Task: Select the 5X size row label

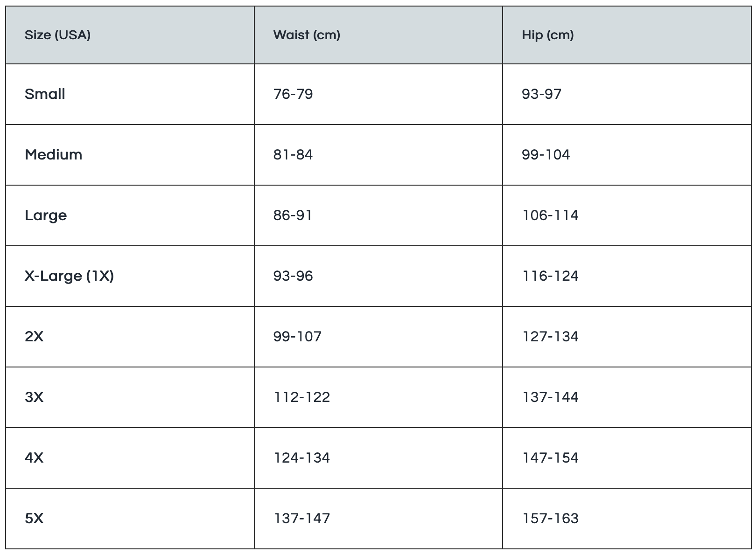Action: tap(34, 519)
